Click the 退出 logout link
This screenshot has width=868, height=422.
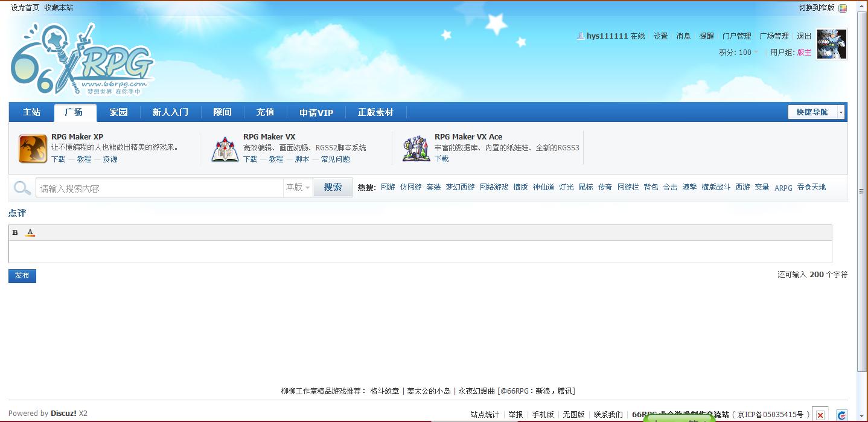[804, 36]
